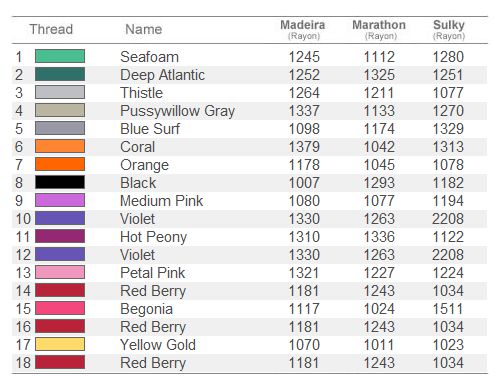
Task: Select the Pussywillow Gray name text
Action: (178, 111)
